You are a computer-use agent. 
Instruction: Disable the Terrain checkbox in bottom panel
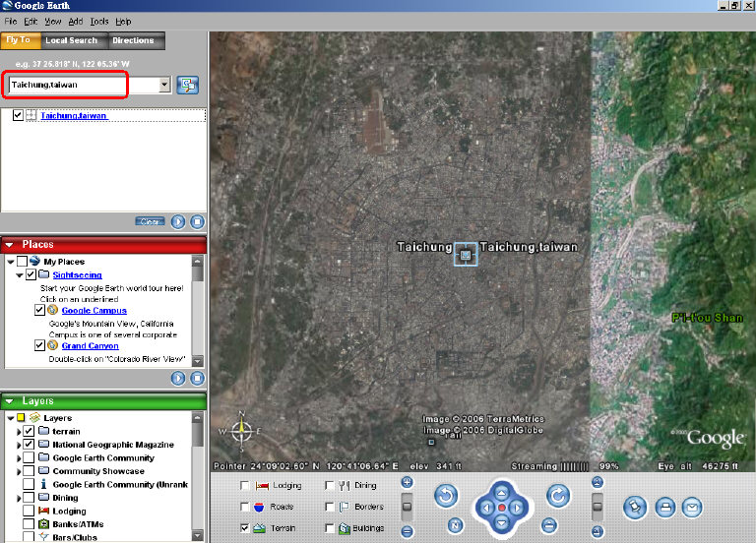click(244, 528)
